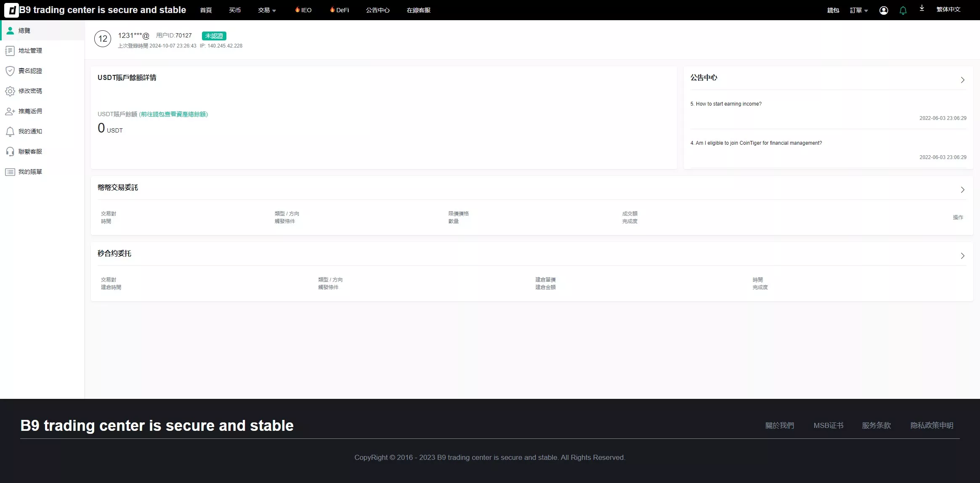Expand the 訂單 orders dropdown
The image size is (980, 483).
(859, 11)
